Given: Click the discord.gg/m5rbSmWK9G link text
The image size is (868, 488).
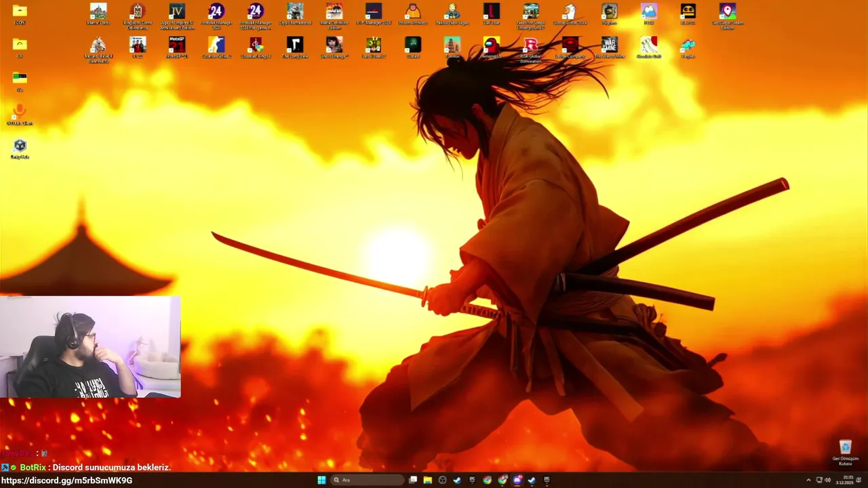Looking at the screenshot, I should 66,481.
